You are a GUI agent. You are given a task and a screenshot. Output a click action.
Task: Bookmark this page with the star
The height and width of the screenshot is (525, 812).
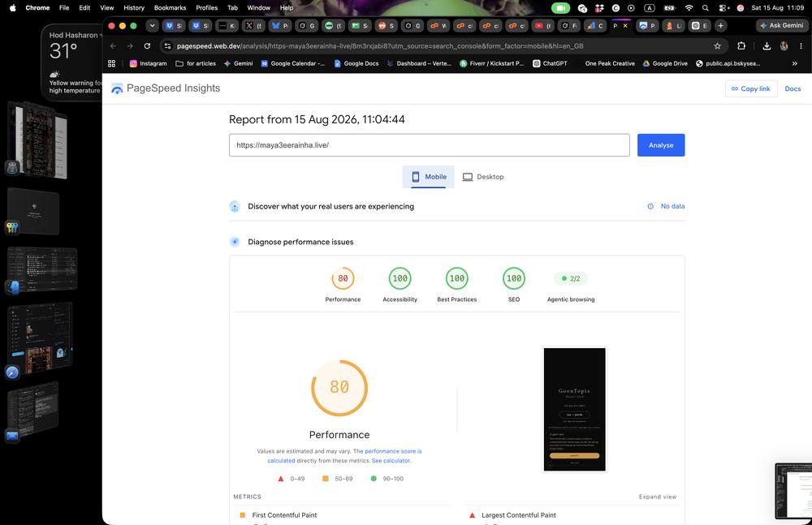pyautogui.click(x=717, y=46)
